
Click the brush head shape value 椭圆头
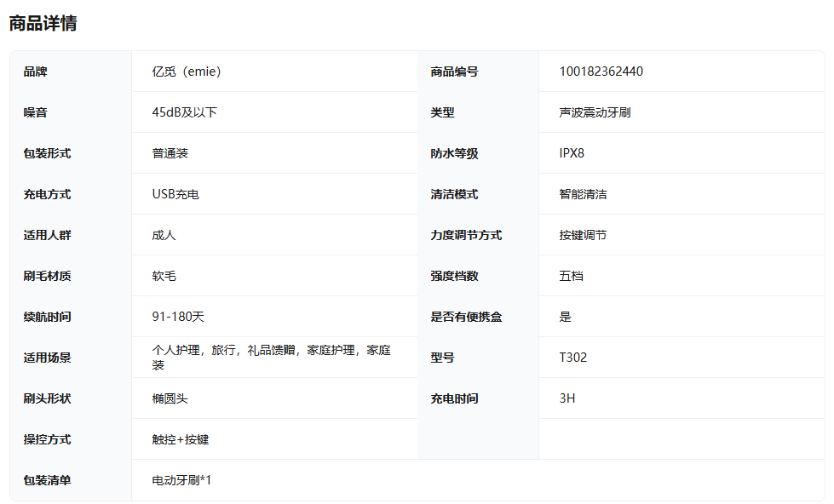coord(170,398)
